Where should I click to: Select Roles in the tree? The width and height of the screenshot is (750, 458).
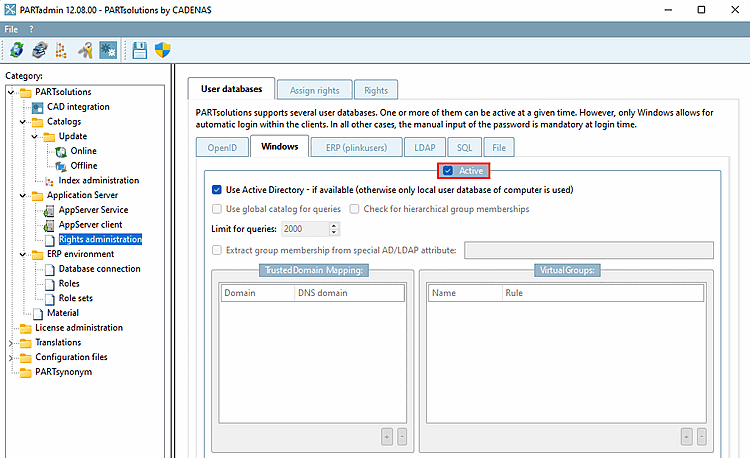[69, 284]
